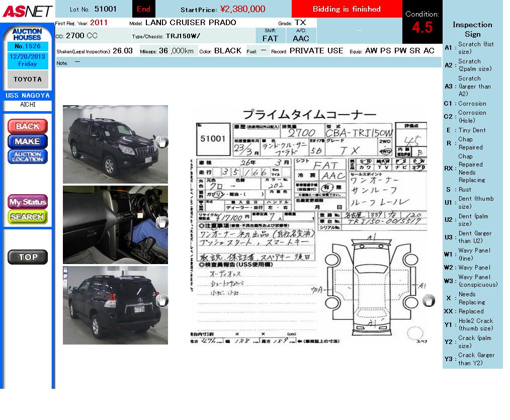The image size is (510, 420).
Task: Click the red 'Bidding is finished' banner
Action: coord(347,9)
